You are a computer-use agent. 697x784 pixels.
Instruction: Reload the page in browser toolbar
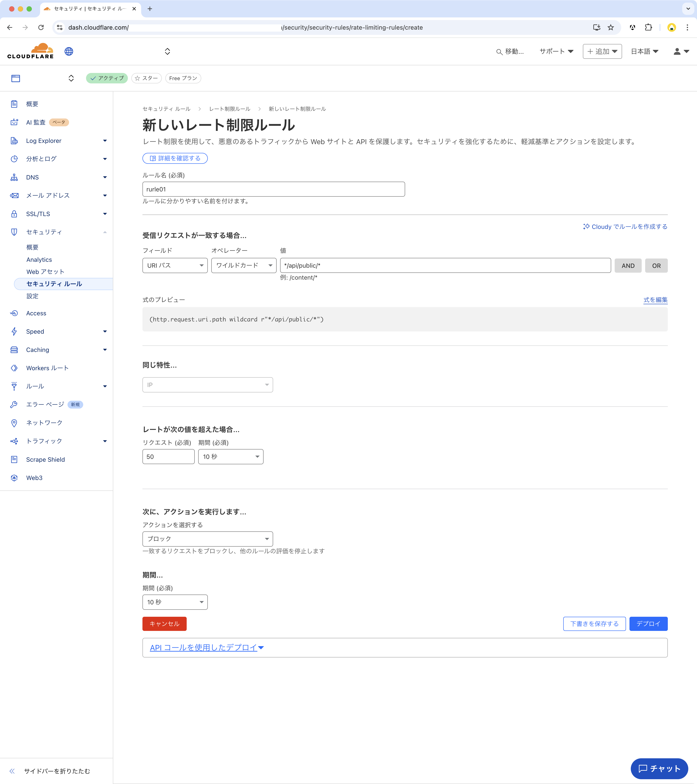tap(41, 28)
